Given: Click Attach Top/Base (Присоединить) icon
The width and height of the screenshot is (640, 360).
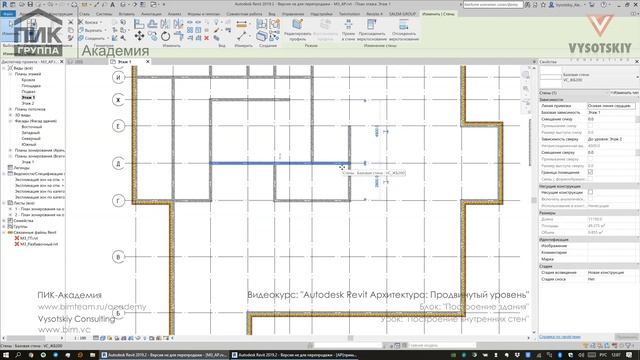Looking at the screenshot, I should tap(371, 30).
